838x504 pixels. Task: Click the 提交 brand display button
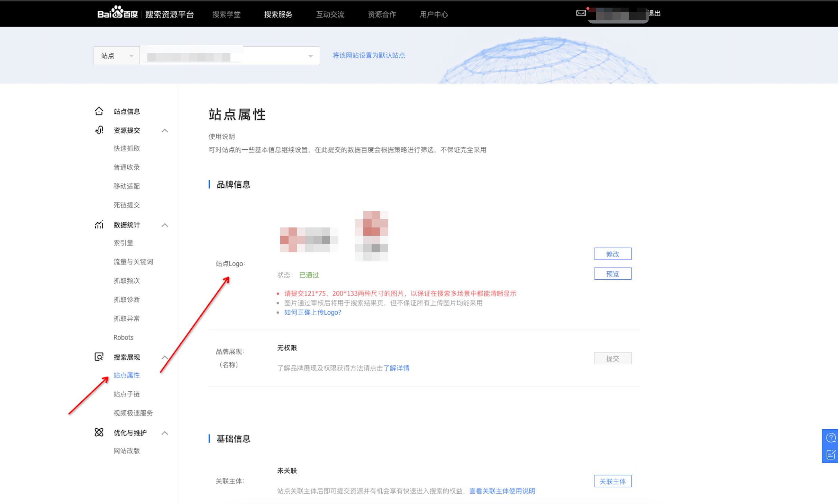pyautogui.click(x=613, y=358)
